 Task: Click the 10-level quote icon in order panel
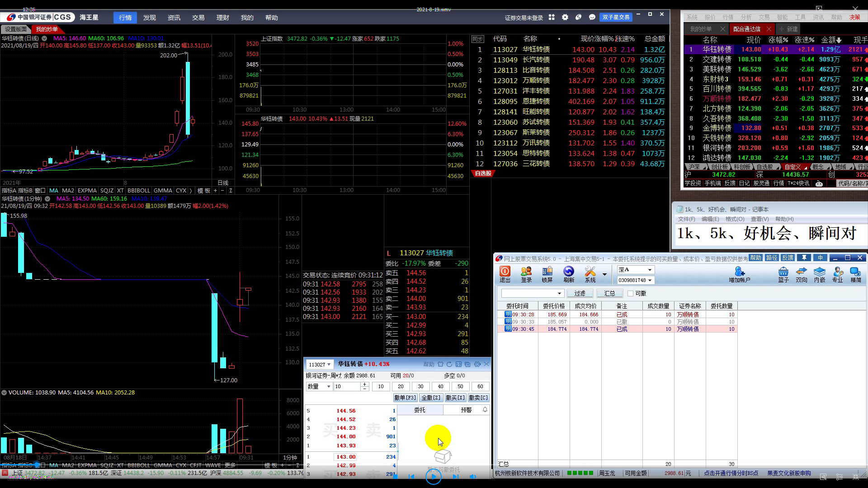coord(458,364)
